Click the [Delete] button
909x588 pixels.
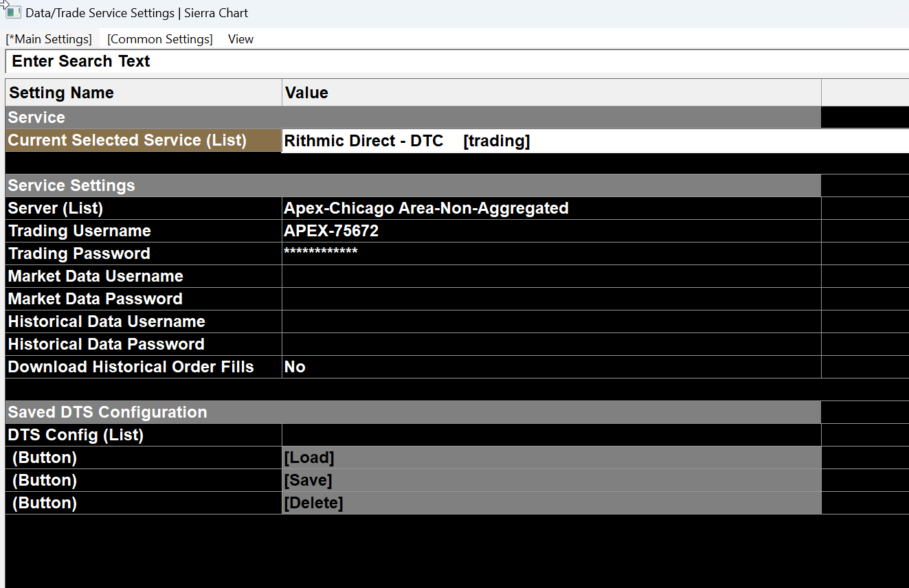point(551,503)
